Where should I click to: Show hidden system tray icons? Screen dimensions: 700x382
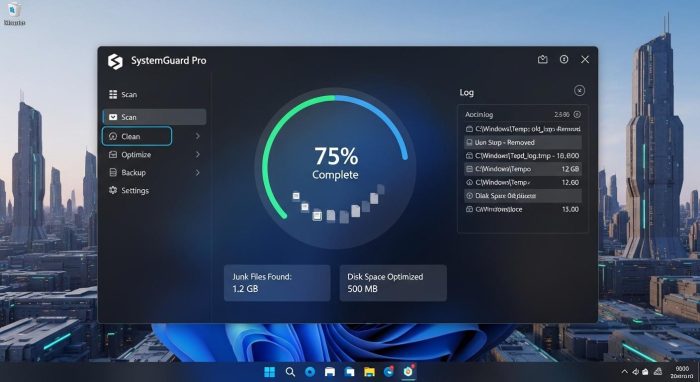pos(625,372)
